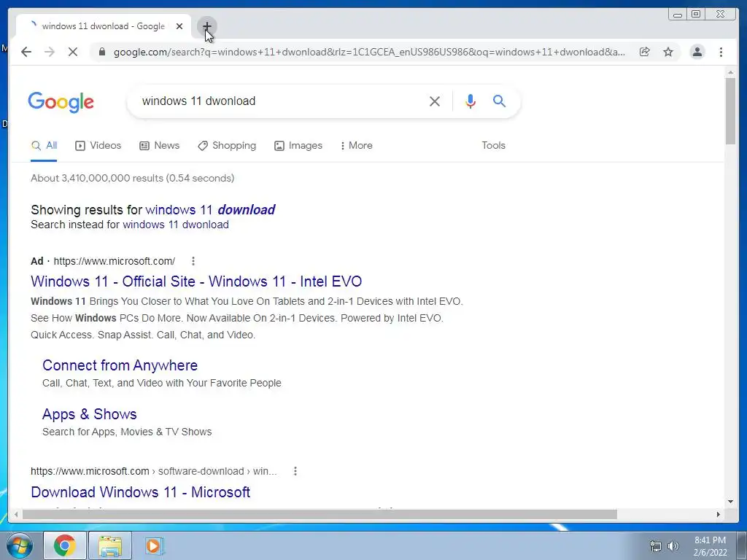Select the All results tab
747x560 pixels.
click(44, 146)
